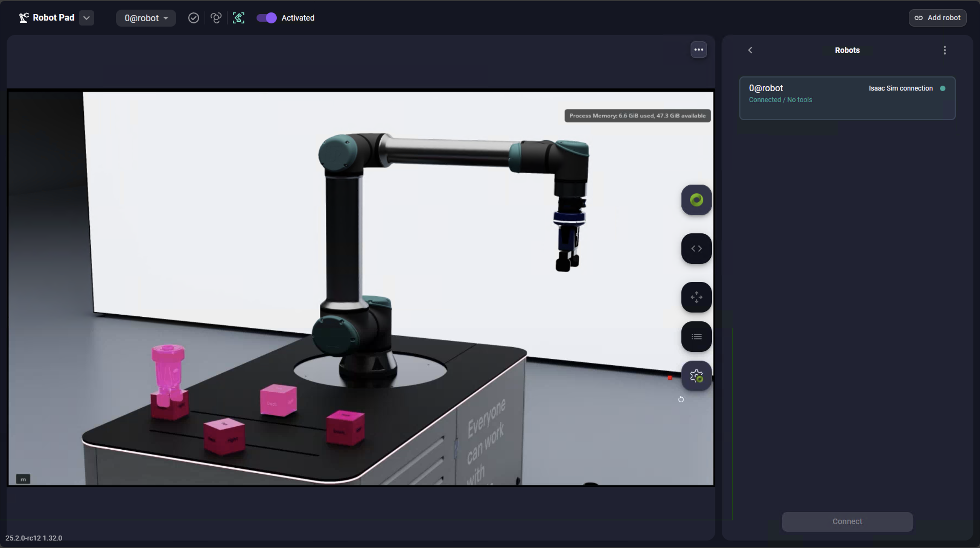This screenshot has height=548, width=980.
Task: Turn off the Activated switch
Action: [266, 18]
